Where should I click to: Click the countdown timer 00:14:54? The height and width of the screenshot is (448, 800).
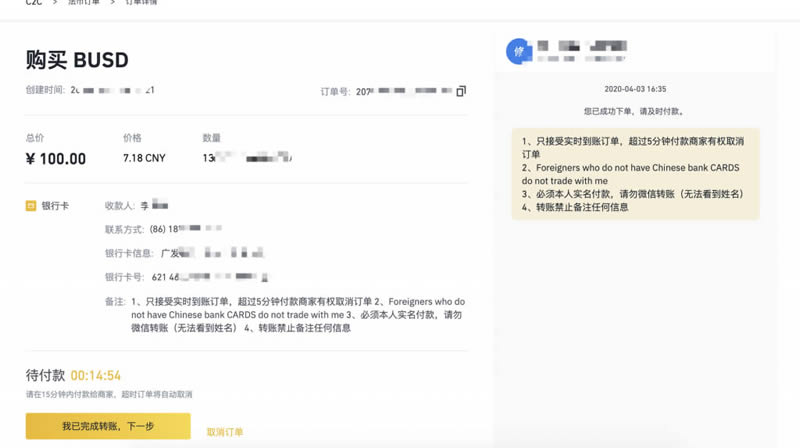coord(95,376)
